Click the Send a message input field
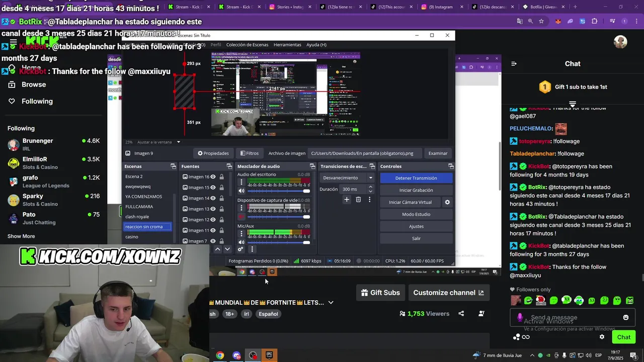 (573, 317)
